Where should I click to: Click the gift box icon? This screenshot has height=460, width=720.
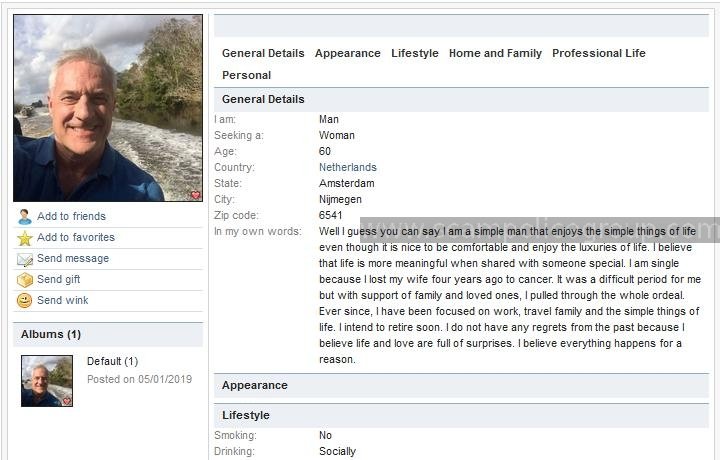(x=24, y=280)
